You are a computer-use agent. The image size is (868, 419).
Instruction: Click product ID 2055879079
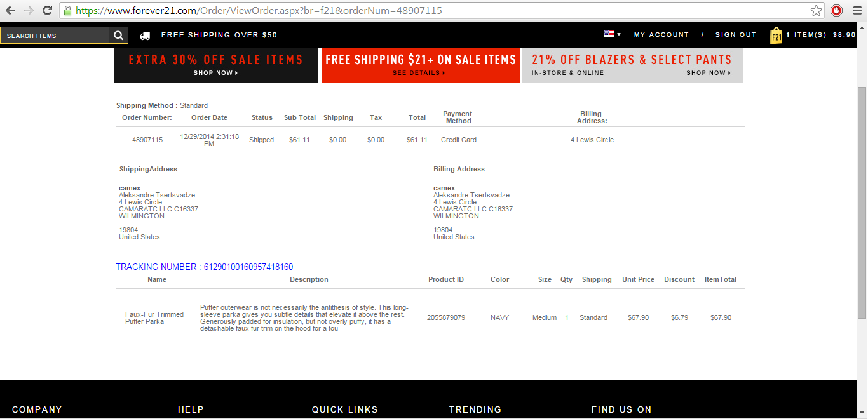446,317
